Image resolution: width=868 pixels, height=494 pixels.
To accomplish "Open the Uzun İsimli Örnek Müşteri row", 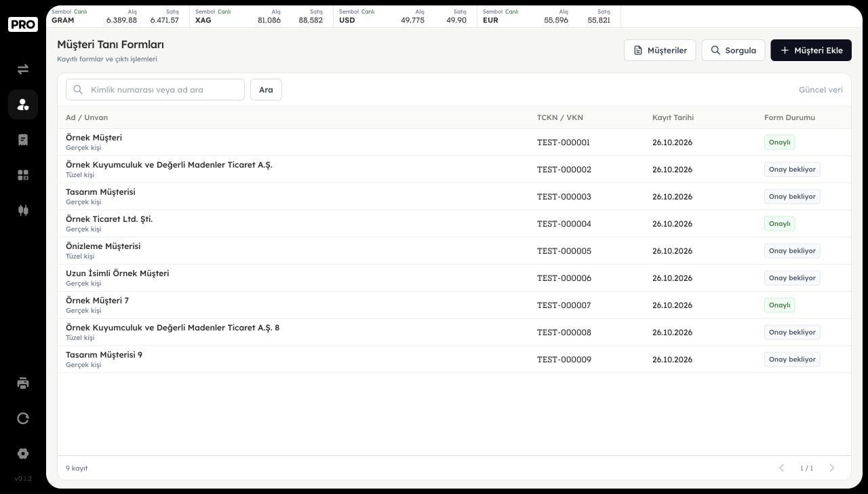I will tap(454, 278).
